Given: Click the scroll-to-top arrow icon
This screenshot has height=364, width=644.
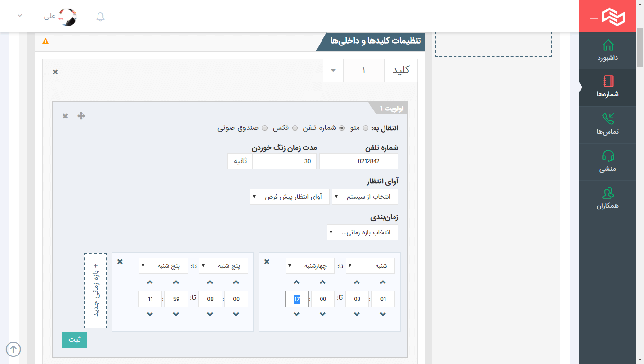Looking at the screenshot, I should click(x=13, y=349).
